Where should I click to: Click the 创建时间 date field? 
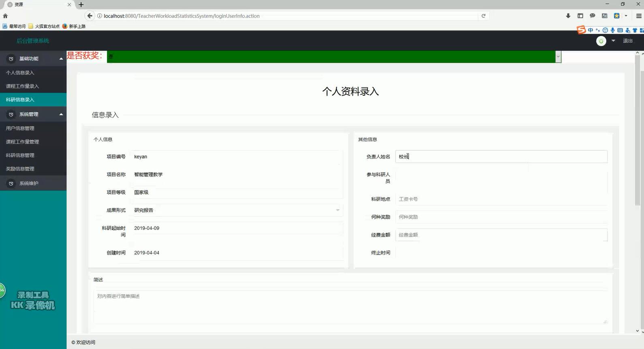coord(237,253)
